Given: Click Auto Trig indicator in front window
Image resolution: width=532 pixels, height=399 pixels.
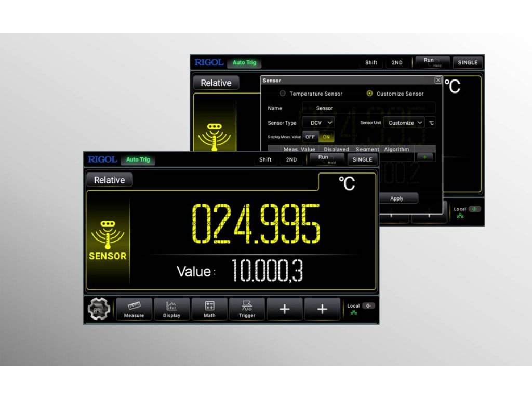Looking at the screenshot, I should click(x=138, y=159).
